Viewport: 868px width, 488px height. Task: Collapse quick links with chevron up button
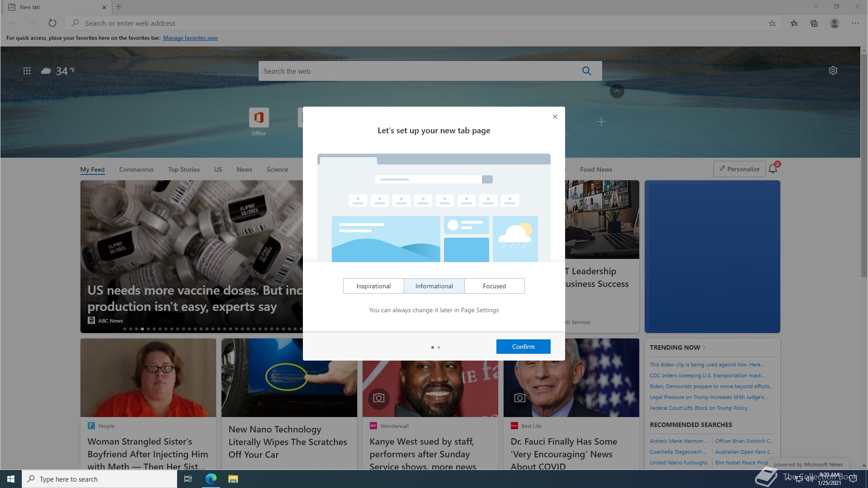617,91
